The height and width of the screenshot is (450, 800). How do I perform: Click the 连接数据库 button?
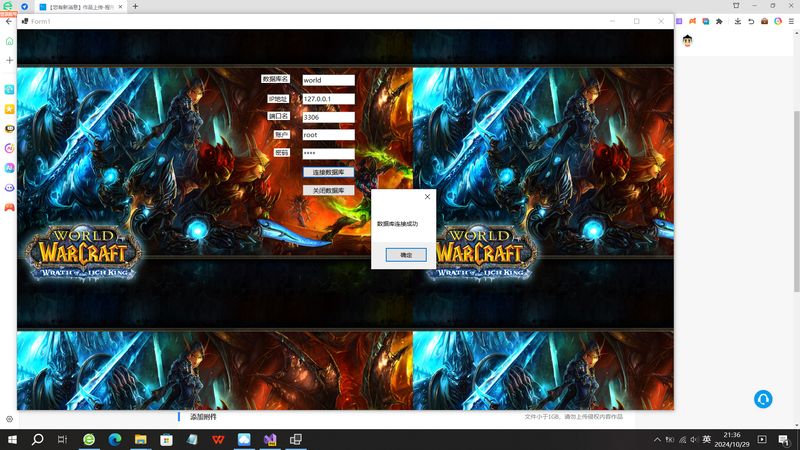tap(328, 172)
